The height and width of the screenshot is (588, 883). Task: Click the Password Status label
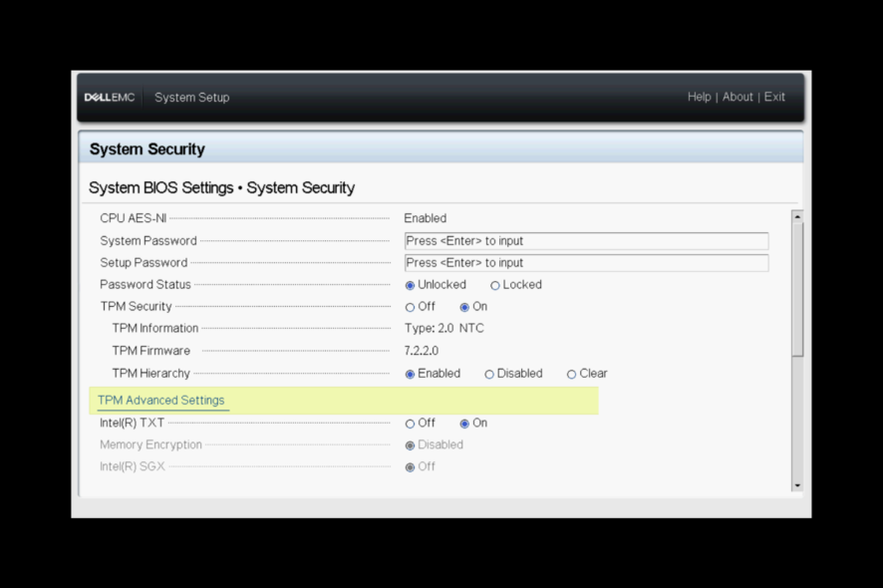tap(146, 284)
